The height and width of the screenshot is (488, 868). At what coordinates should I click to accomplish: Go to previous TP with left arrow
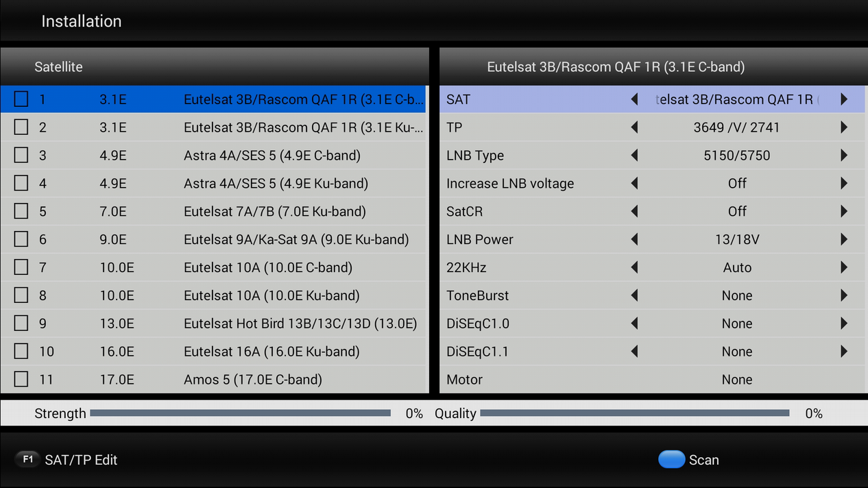click(634, 127)
